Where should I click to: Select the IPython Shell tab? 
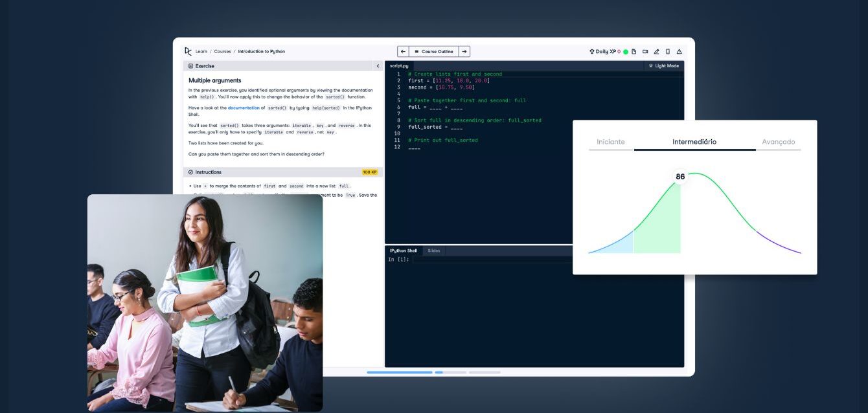(x=403, y=251)
